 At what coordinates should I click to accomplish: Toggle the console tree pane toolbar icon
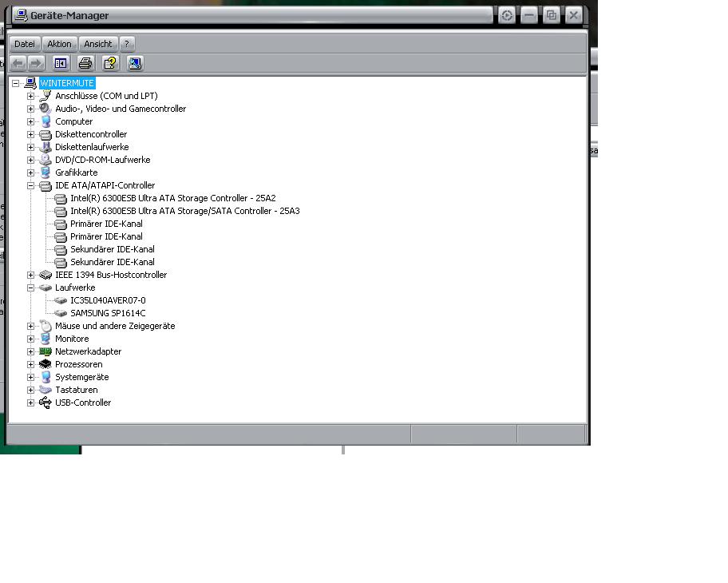tap(61, 63)
